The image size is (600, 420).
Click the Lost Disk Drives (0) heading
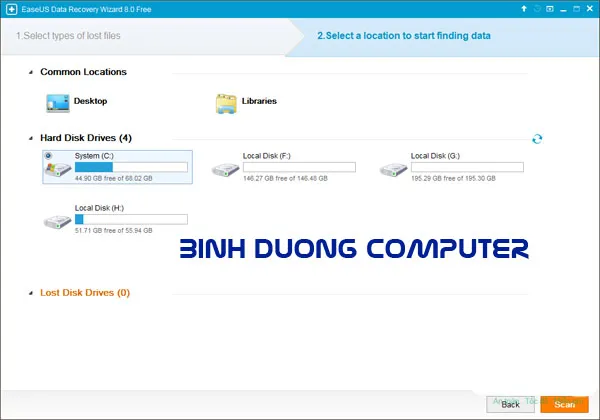[85, 293]
